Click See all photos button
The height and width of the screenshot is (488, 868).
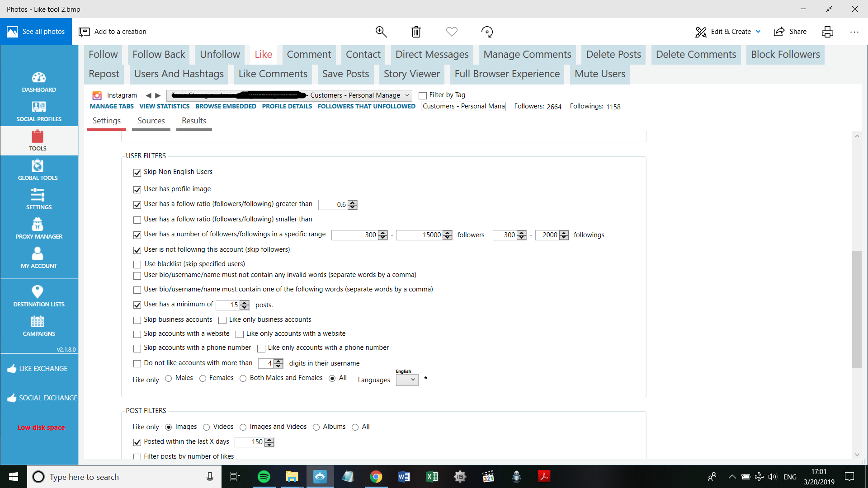(36, 32)
